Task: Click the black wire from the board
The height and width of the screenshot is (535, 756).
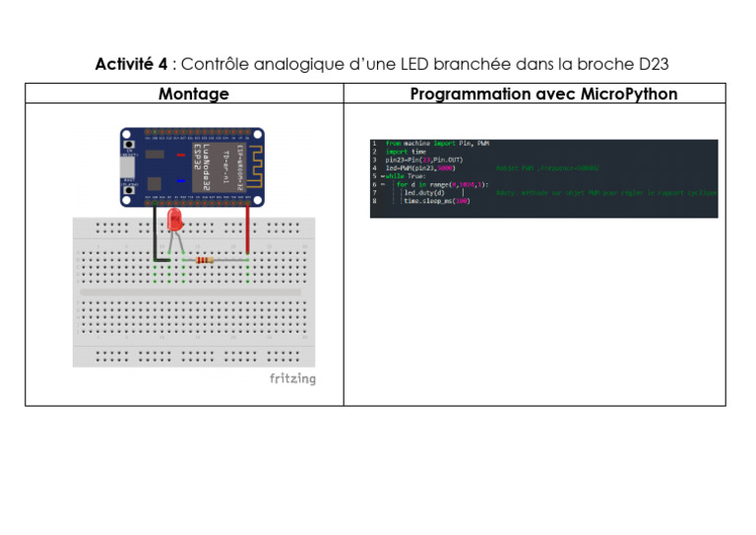Action: [x=156, y=233]
